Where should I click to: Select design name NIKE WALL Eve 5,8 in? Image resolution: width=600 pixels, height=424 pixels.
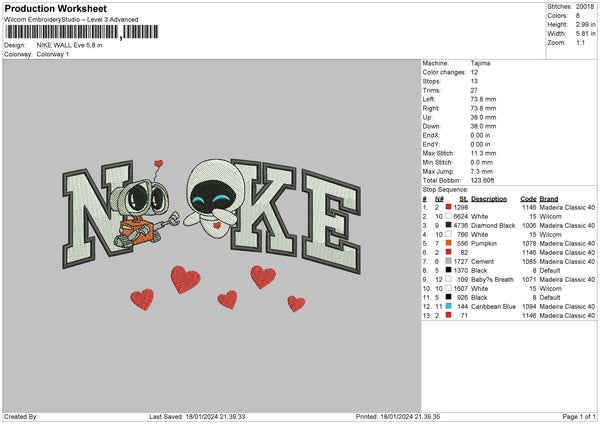pos(69,45)
